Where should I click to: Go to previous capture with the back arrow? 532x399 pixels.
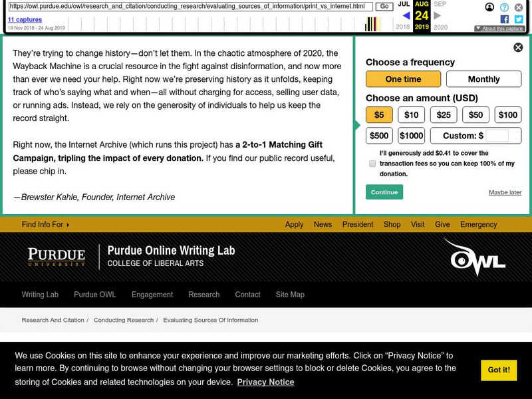click(x=406, y=15)
